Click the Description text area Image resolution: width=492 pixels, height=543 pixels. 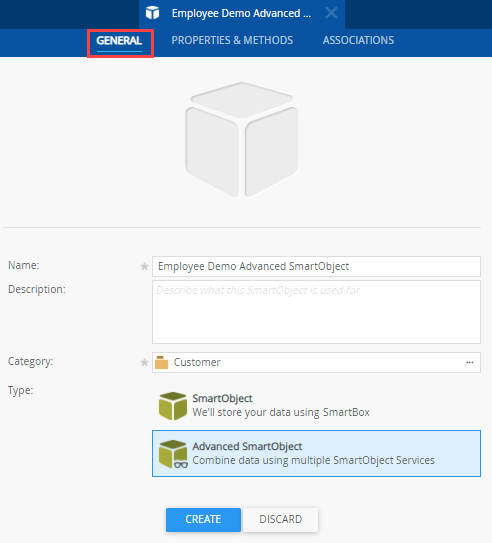click(x=316, y=312)
